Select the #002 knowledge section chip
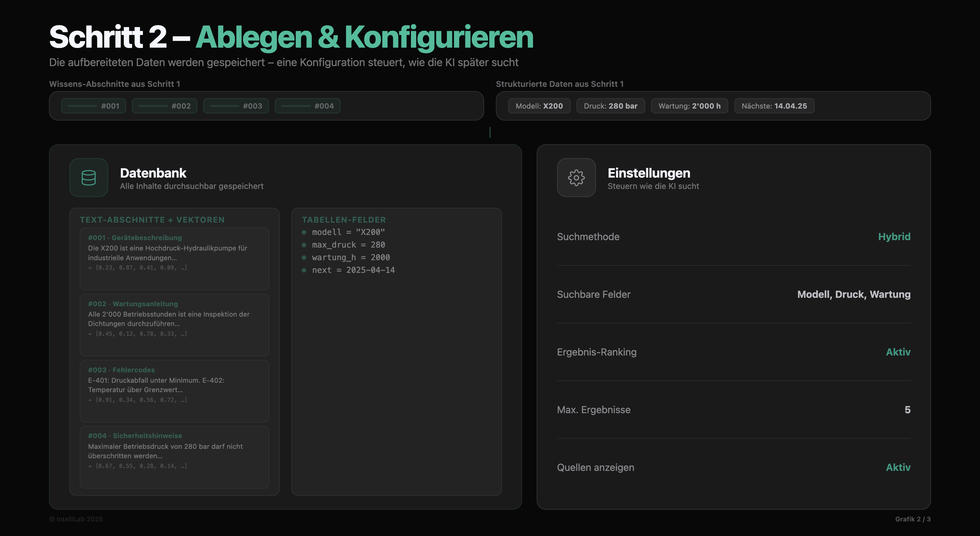Image resolution: width=980 pixels, height=536 pixels. [164, 106]
